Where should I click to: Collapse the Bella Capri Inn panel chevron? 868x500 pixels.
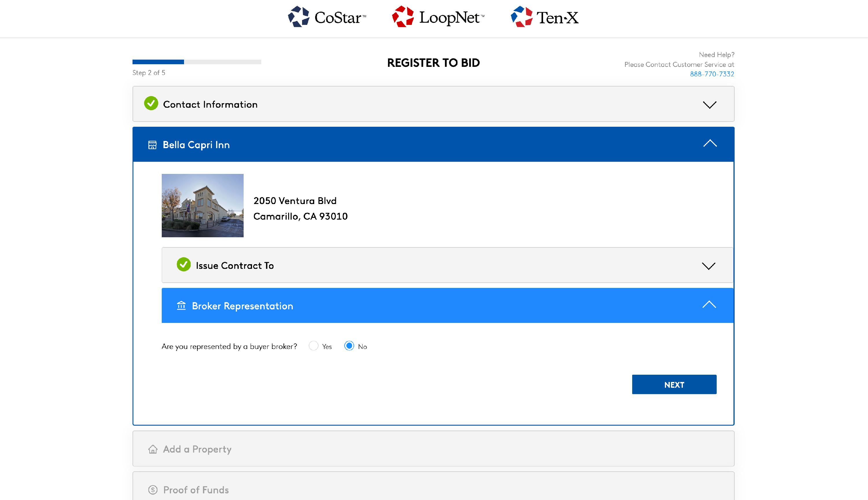(710, 144)
